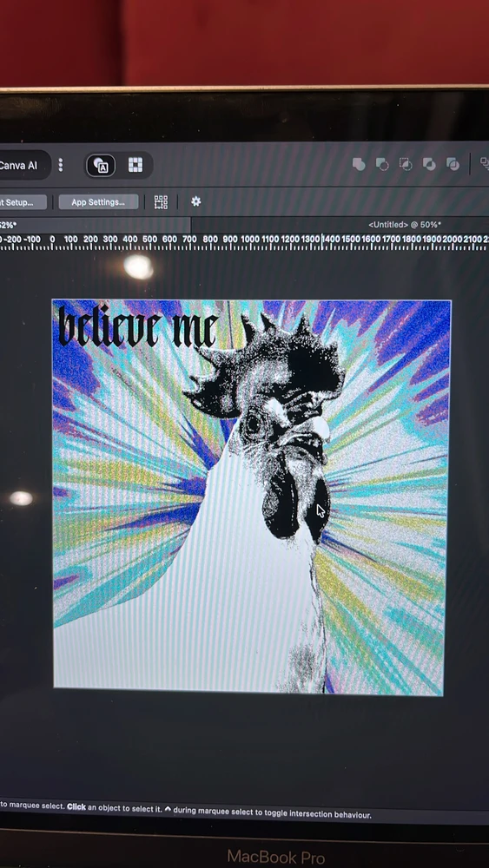Apply the Divide boolean operation
Screen dimensions: 489x868
453,164
